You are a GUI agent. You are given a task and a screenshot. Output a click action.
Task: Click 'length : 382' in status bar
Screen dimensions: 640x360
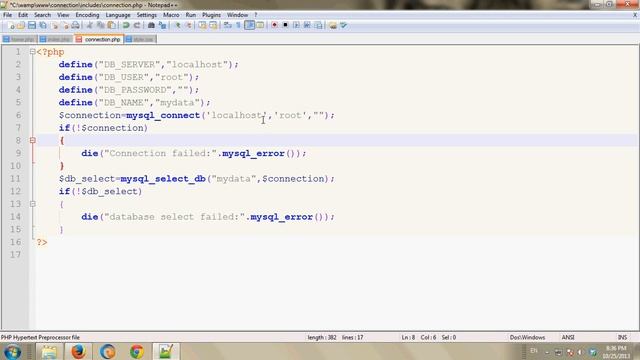click(x=322, y=338)
